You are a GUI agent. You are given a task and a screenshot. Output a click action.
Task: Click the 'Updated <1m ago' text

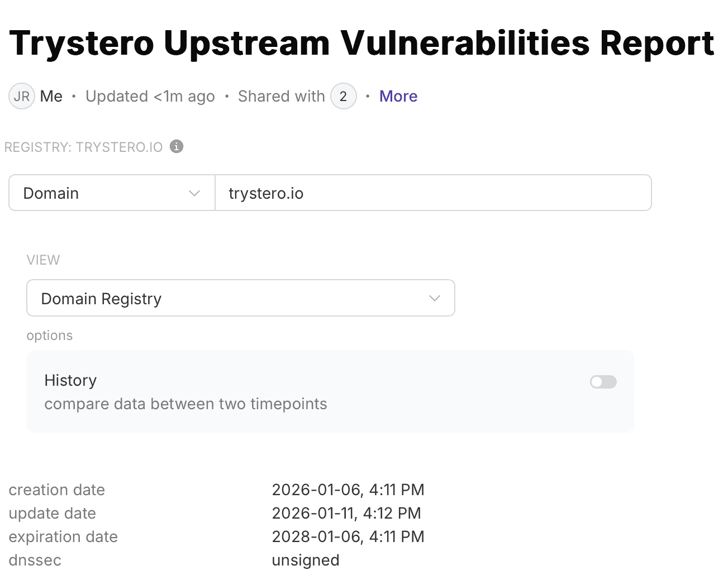tap(150, 97)
